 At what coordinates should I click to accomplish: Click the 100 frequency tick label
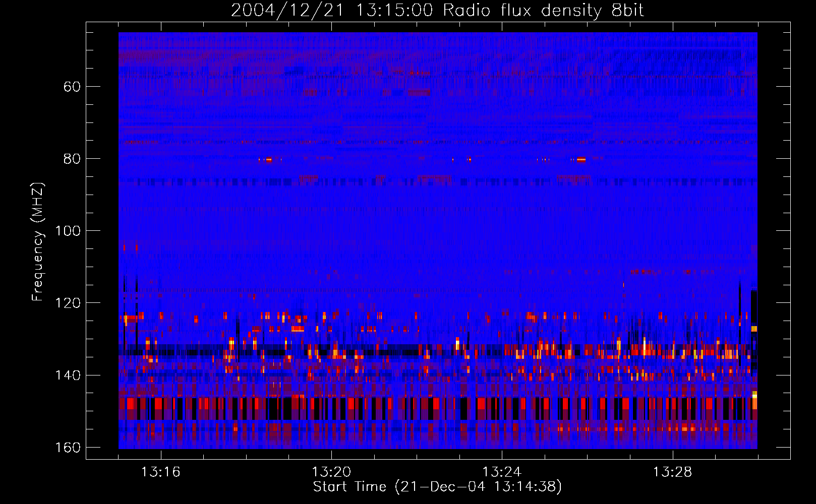click(68, 231)
